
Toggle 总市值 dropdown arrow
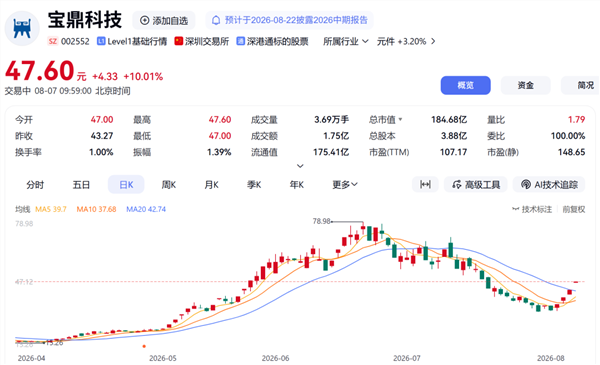(x=401, y=119)
